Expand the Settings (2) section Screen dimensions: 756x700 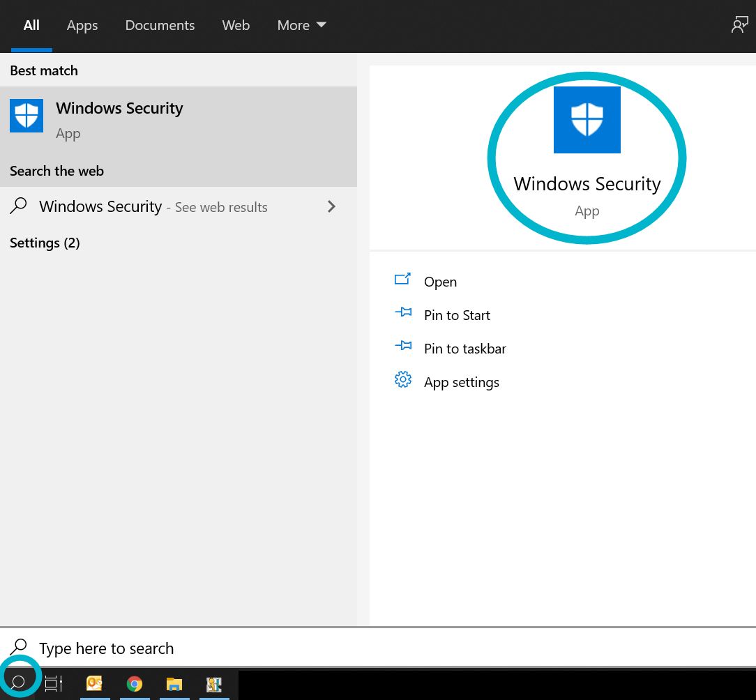pyautogui.click(x=44, y=243)
